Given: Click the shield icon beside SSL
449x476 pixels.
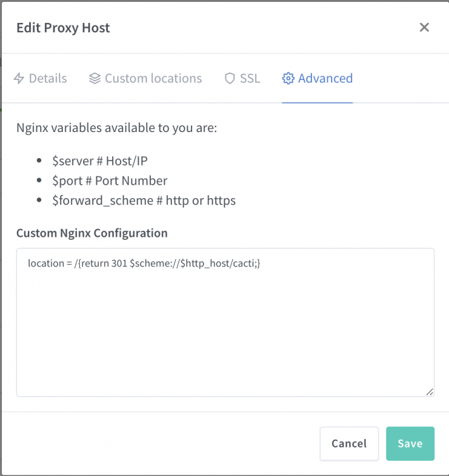Looking at the screenshot, I should point(230,78).
